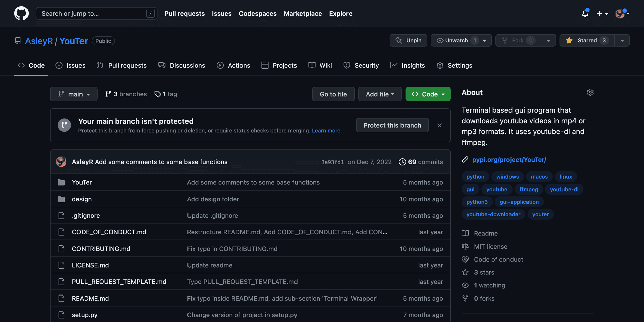Open the Security tab

click(361, 65)
